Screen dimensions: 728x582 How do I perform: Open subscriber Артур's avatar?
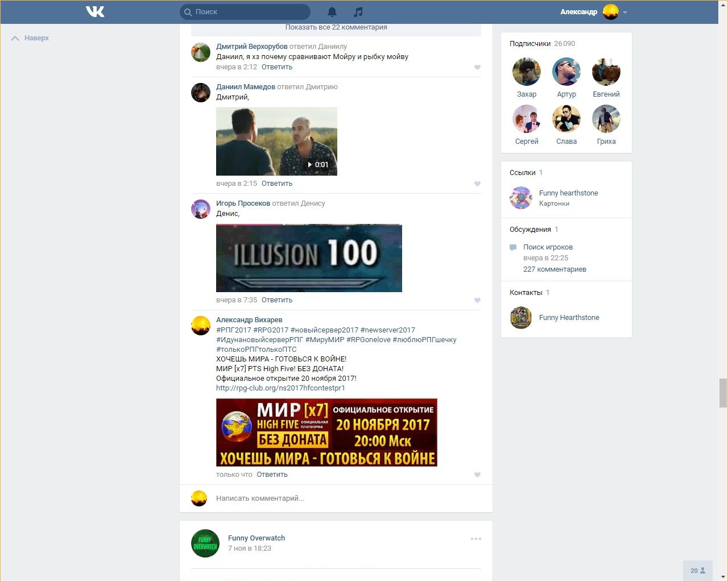[x=566, y=72]
